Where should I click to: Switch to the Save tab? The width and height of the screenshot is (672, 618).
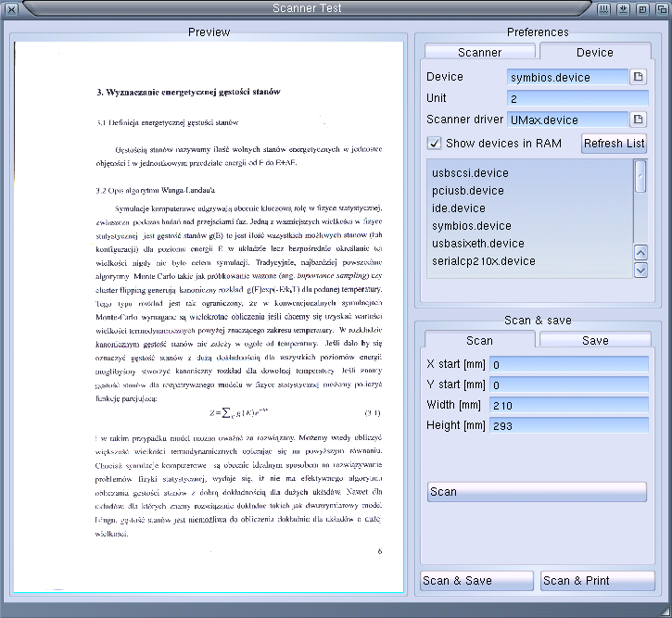(595, 340)
